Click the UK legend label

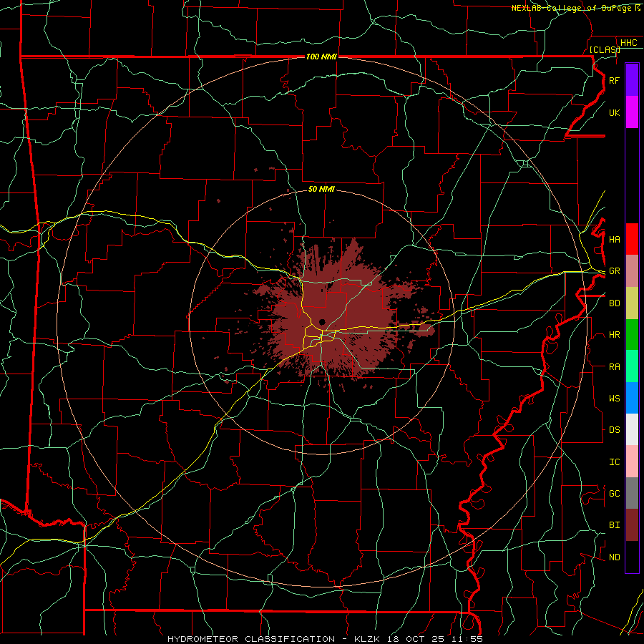[614, 112]
